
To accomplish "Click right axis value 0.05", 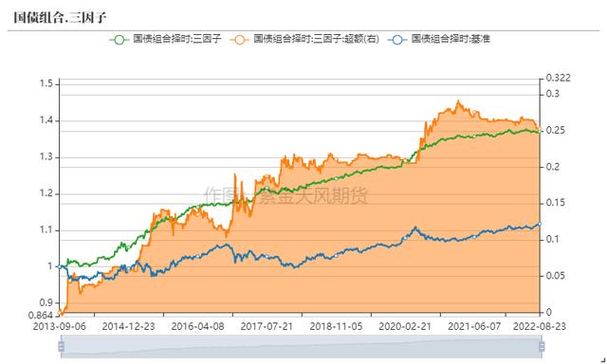I will point(556,276).
